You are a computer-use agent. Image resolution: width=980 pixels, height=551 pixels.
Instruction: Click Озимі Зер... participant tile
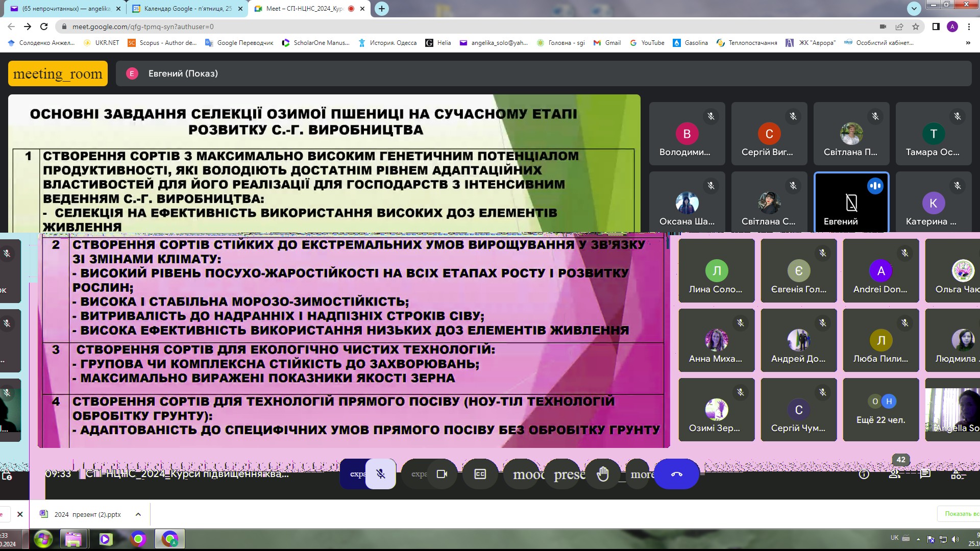[x=717, y=409]
